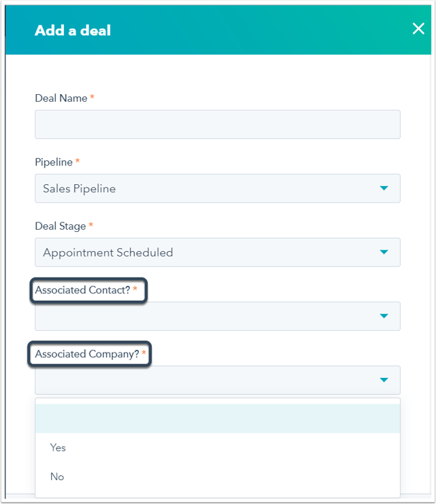Click the Pipeline field label

coord(54,162)
